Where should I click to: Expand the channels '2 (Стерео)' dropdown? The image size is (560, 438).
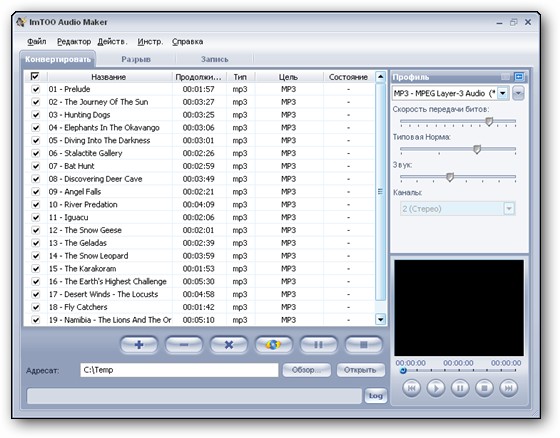click(x=509, y=209)
